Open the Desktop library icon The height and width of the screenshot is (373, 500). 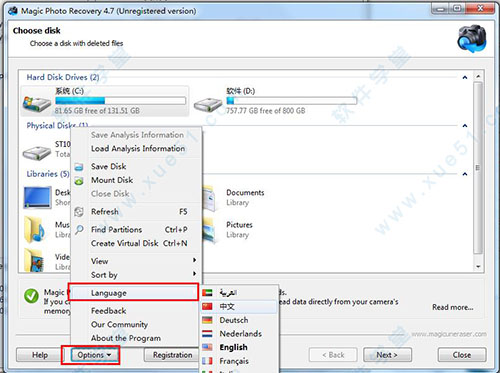click(37, 197)
